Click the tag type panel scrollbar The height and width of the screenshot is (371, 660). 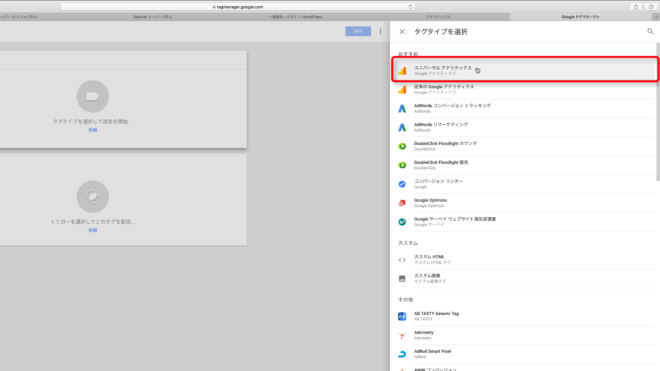(657, 112)
